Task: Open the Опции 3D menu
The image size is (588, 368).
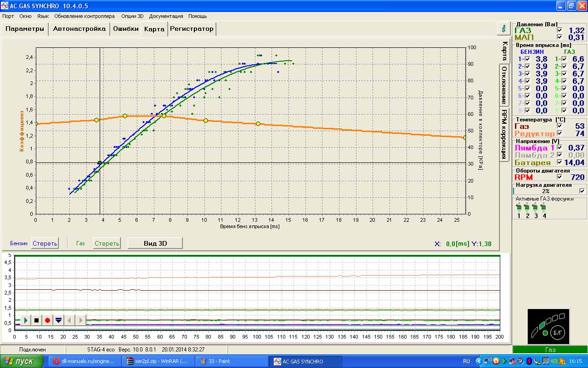Action: click(x=132, y=16)
